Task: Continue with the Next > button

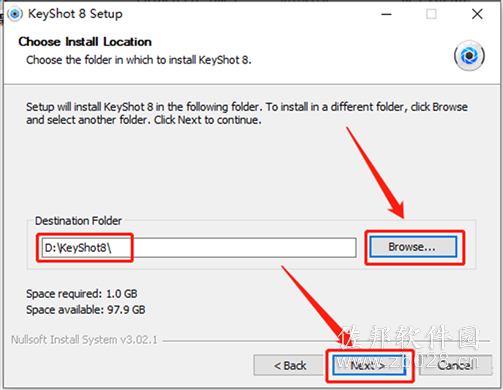Action: (369, 366)
